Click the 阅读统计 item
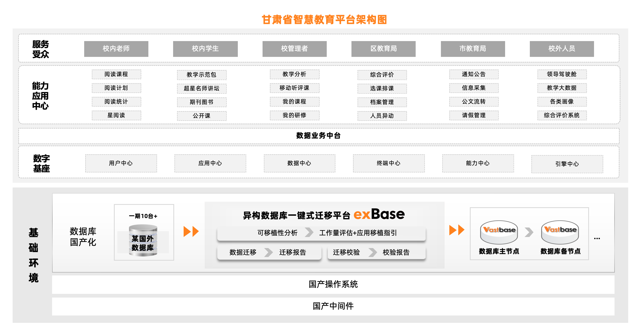This screenshot has width=644, height=336. 116,102
